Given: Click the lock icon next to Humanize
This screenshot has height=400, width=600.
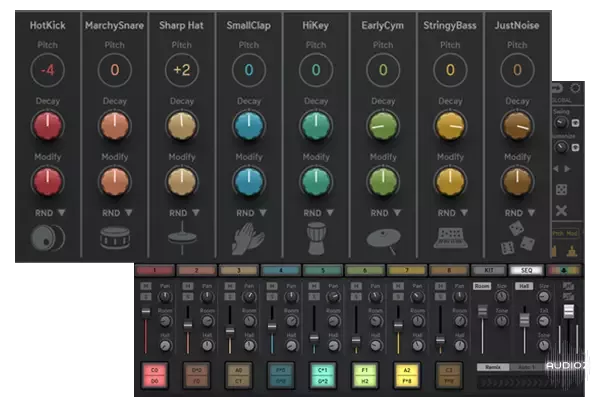Looking at the screenshot, I should (x=575, y=147).
